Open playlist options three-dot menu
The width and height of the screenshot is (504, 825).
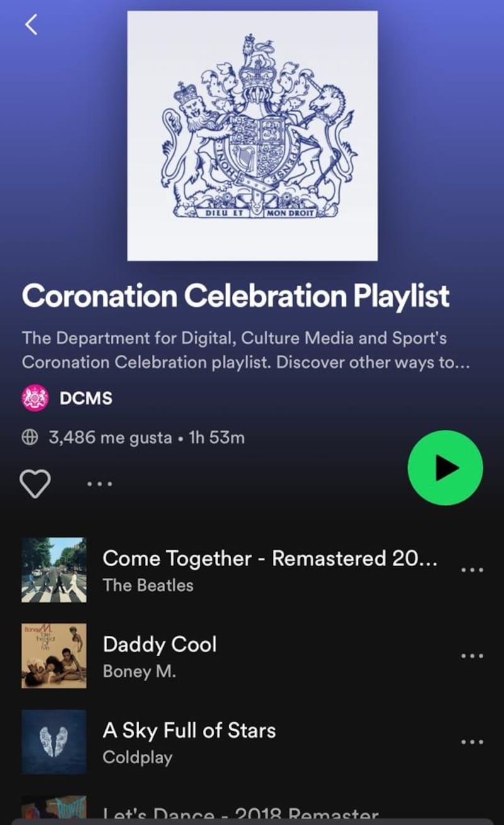(x=100, y=484)
